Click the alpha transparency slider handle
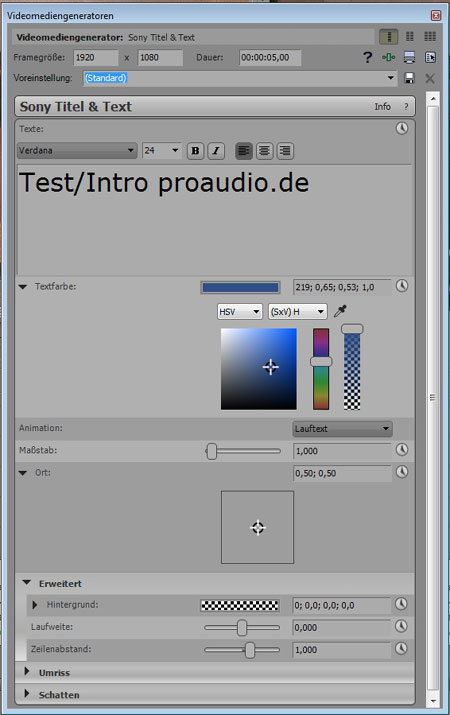Screen dimensions: 450x715 (x=352, y=329)
